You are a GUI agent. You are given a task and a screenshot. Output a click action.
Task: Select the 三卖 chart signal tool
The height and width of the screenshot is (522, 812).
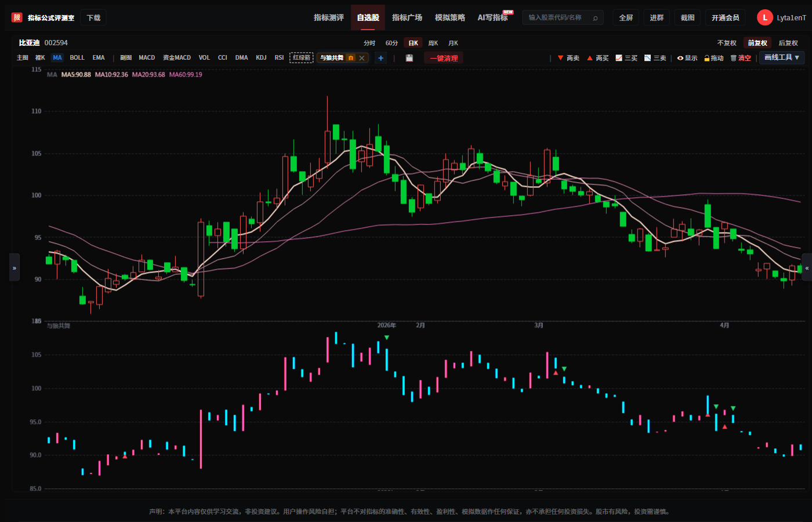pyautogui.click(x=655, y=58)
